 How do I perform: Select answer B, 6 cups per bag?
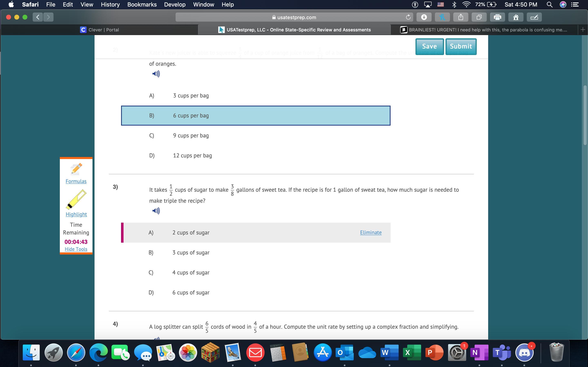point(191,116)
